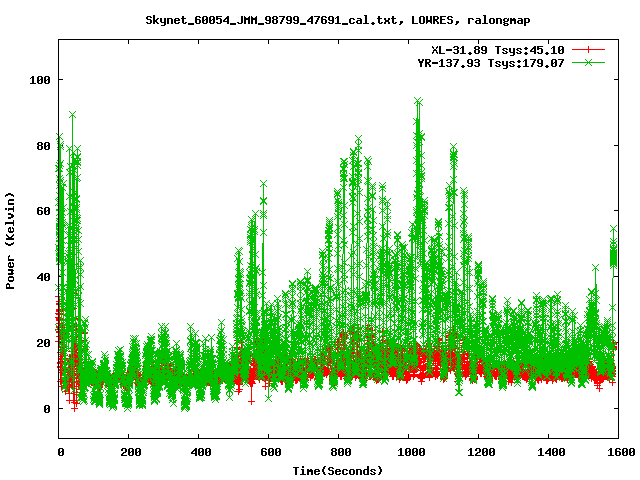Click the 800 tick label on x-axis

click(339, 453)
